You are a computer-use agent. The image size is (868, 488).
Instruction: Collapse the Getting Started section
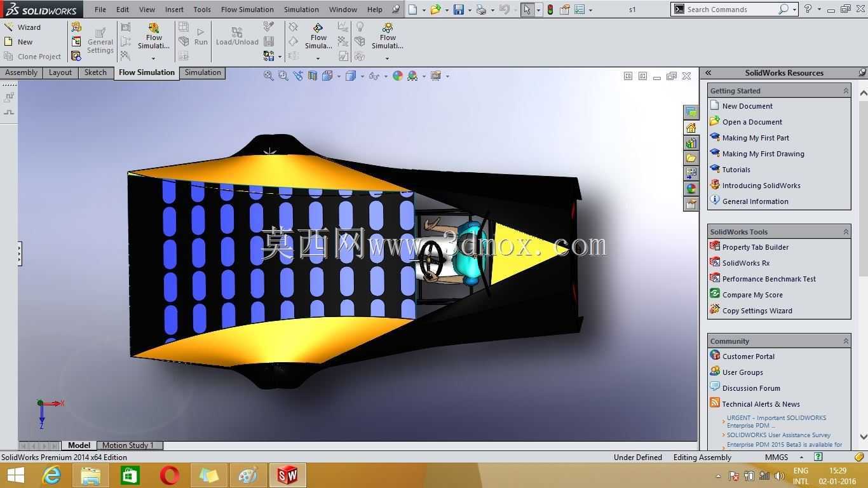[846, 91]
